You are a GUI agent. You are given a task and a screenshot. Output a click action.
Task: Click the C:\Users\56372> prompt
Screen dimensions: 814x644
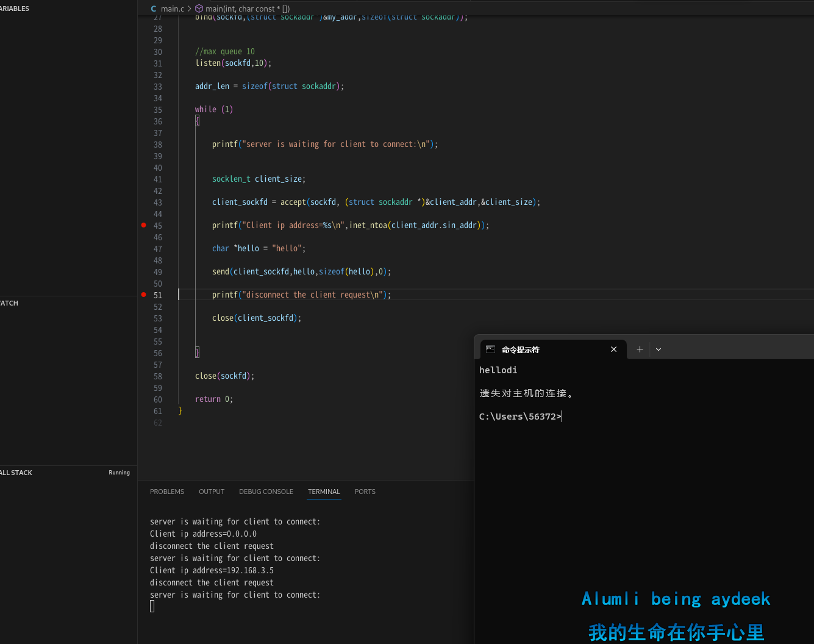click(520, 417)
